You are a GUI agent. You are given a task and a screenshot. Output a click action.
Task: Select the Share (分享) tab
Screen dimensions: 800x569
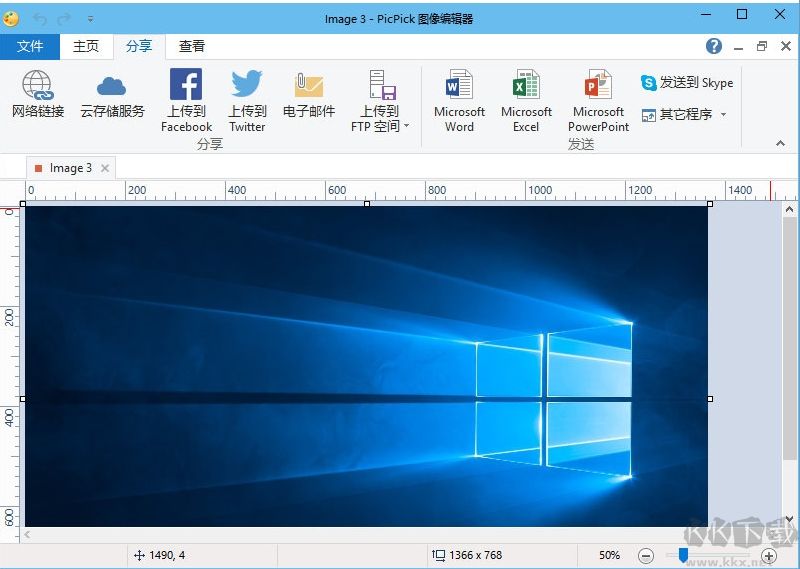pos(139,46)
